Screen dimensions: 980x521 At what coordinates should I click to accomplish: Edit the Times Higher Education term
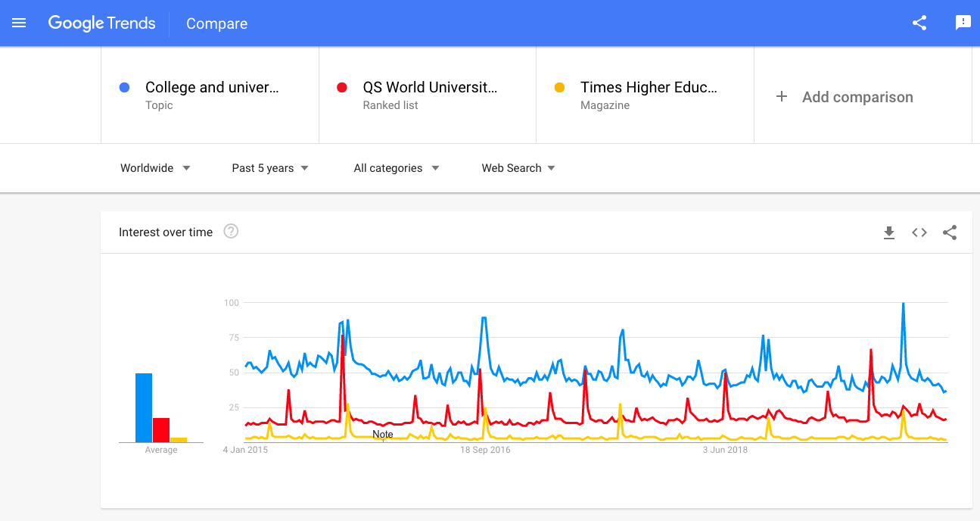click(x=648, y=88)
